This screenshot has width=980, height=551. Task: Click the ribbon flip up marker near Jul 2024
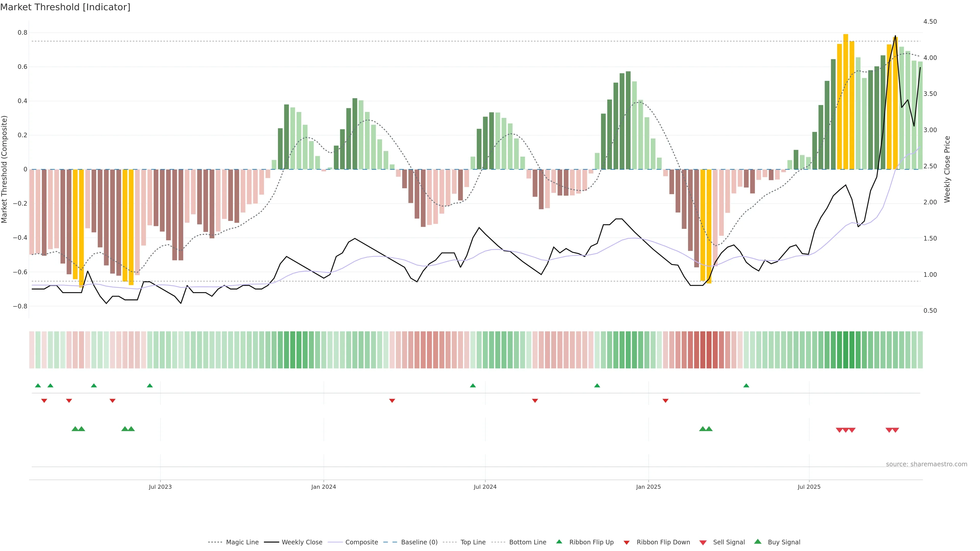[x=473, y=386]
